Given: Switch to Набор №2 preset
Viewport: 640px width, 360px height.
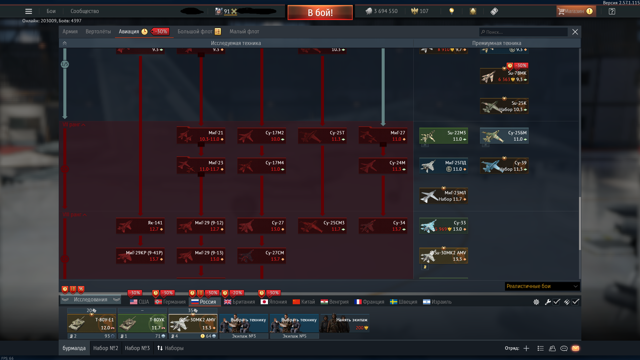Looking at the screenshot, I should click(x=105, y=348).
